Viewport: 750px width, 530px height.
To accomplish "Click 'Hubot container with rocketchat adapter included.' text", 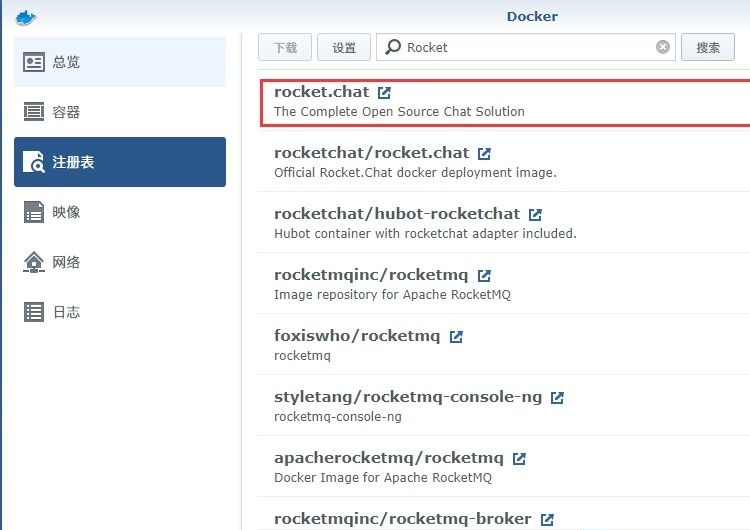I will (425, 233).
